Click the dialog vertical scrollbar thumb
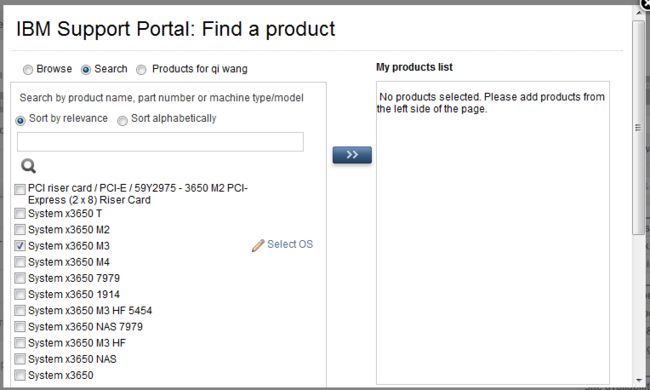Viewport: 650px width, 390px height. coord(638,128)
